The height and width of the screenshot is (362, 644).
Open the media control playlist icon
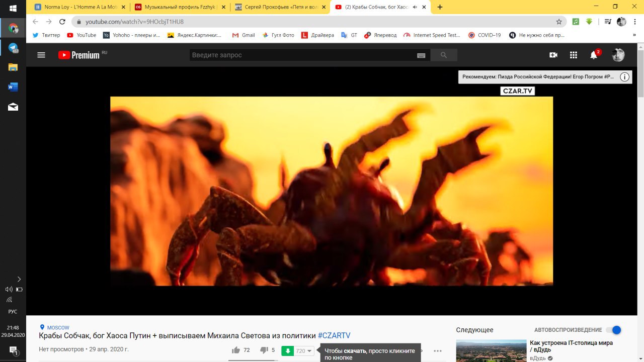click(608, 22)
